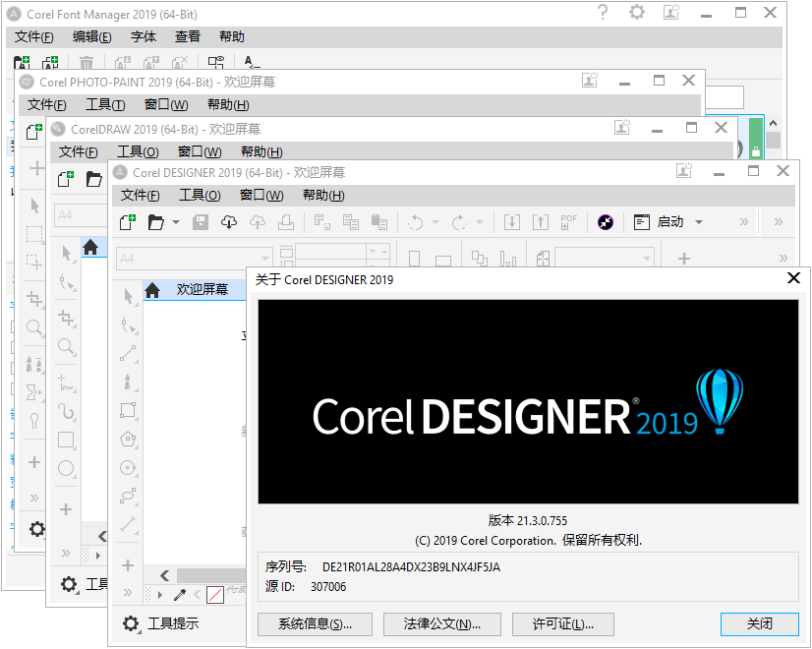This screenshot has width=812, height=649.
Task: Click 版本 21.3.0.755 version text
Action: pos(528,520)
